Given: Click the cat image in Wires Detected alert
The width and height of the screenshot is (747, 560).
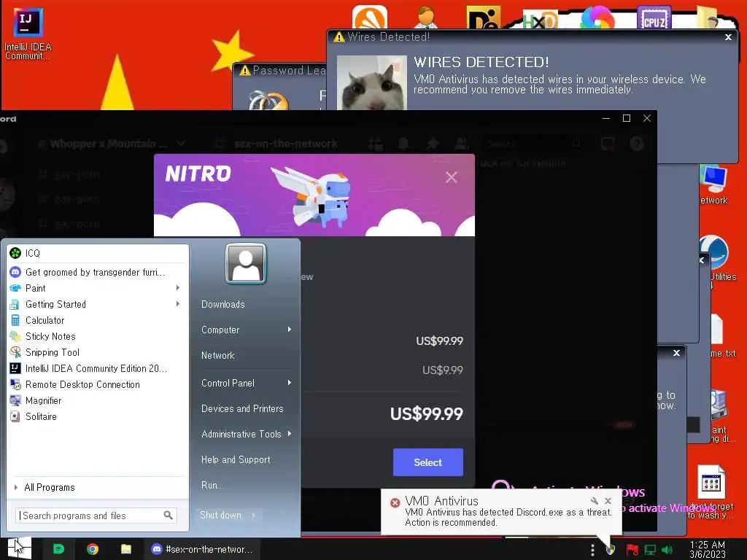Looking at the screenshot, I should (x=372, y=83).
